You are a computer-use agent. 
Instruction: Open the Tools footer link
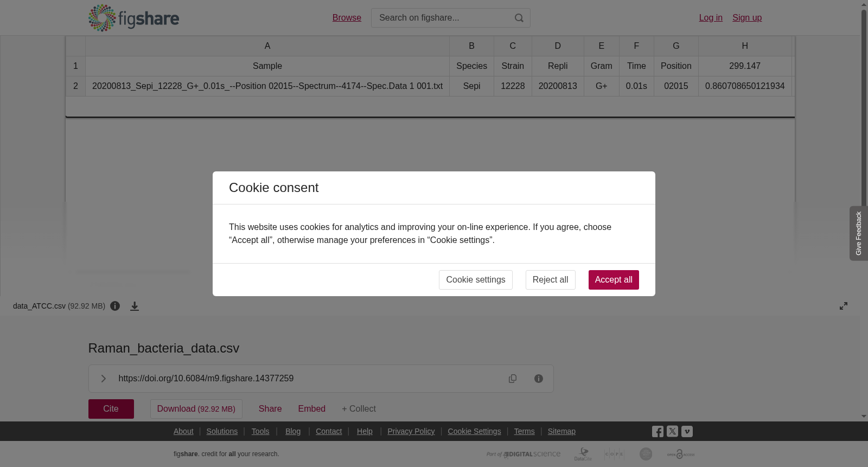(260, 431)
